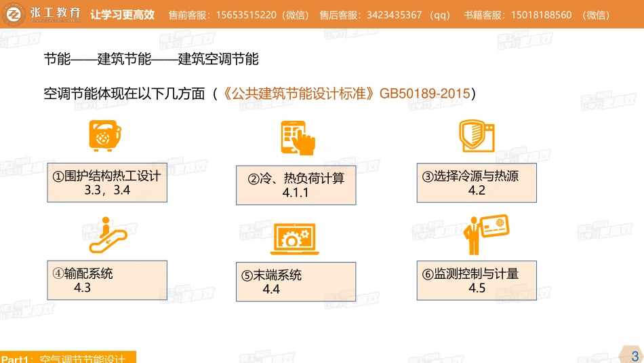Click the 张工教育 brand name text

[x=56, y=14]
